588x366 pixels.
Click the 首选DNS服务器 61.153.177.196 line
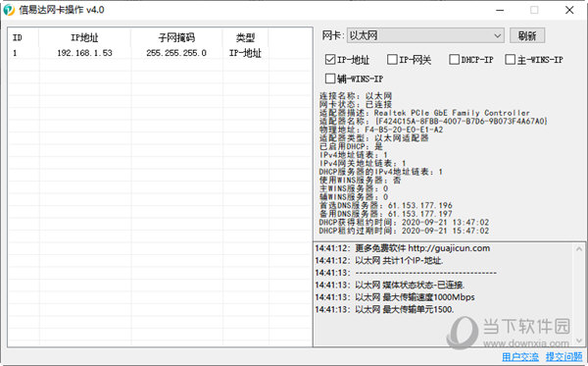coord(385,205)
